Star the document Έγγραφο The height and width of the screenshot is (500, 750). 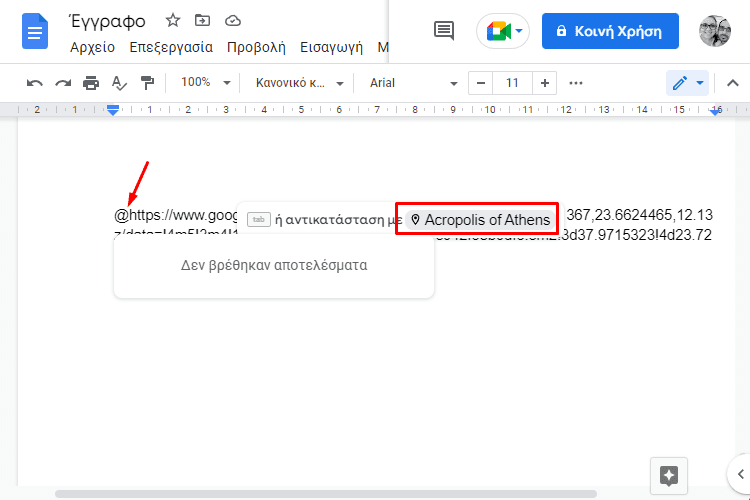pyautogui.click(x=173, y=20)
